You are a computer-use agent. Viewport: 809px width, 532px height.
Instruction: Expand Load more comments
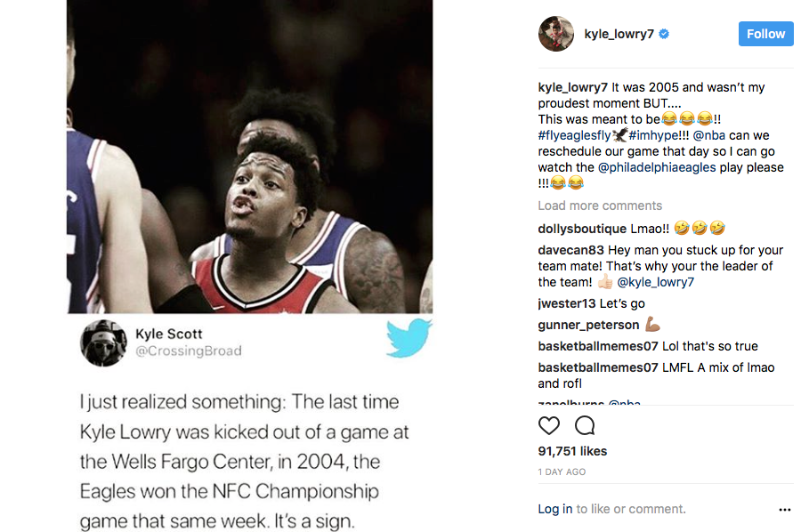600,206
